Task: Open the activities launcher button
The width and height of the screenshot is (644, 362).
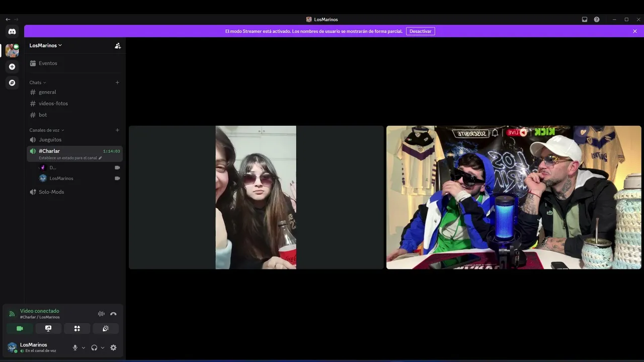Action: pyautogui.click(x=77, y=328)
